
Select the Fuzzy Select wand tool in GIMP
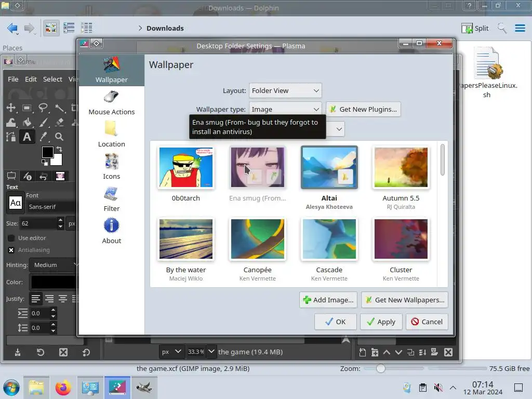tap(60, 108)
